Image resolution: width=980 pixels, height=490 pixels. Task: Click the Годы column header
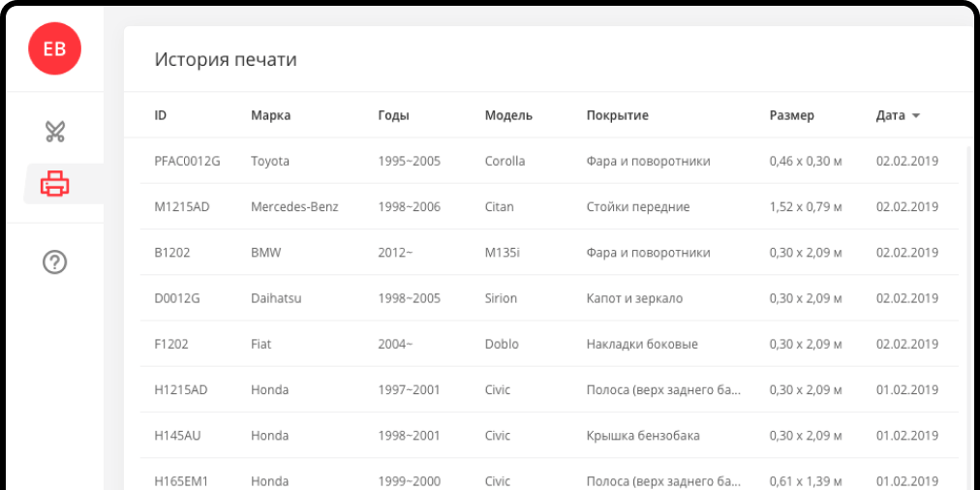(x=393, y=115)
